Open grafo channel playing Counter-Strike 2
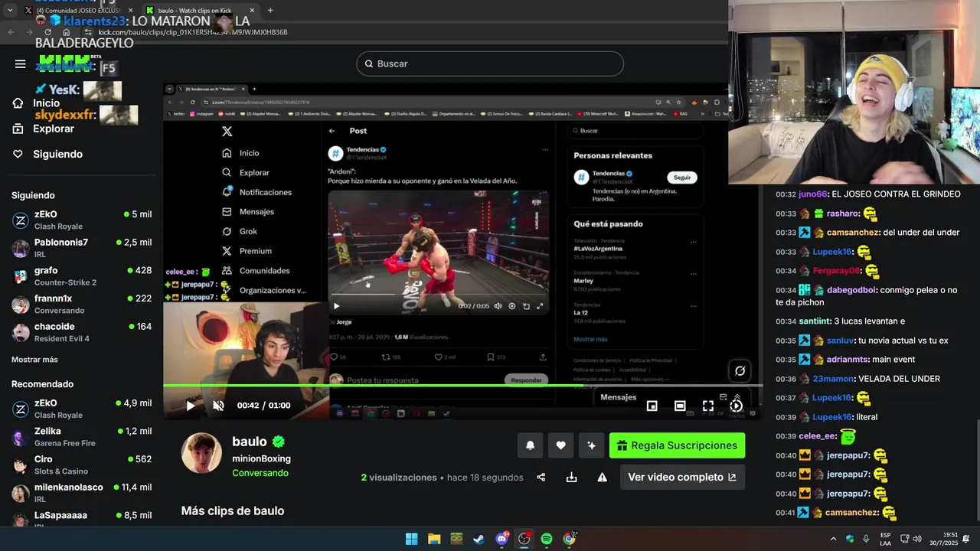This screenshot has height=551, width=980. (x=82, y=276)
